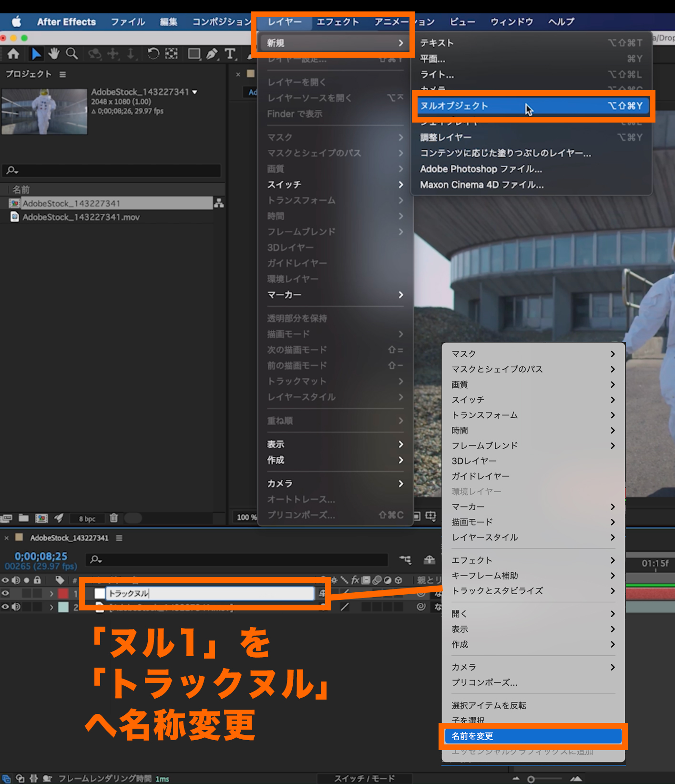Click the first layer switches pane icon in timeline footer
Image resolution: width=675 pixels, height=784 pixels.
[7, 779]
